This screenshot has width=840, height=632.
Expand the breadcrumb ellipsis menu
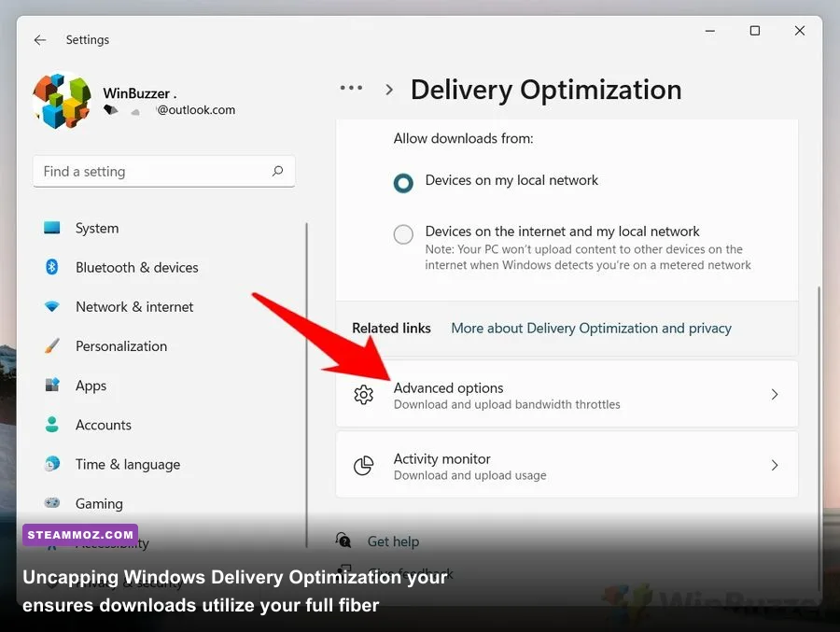click(x=352, y=88)
